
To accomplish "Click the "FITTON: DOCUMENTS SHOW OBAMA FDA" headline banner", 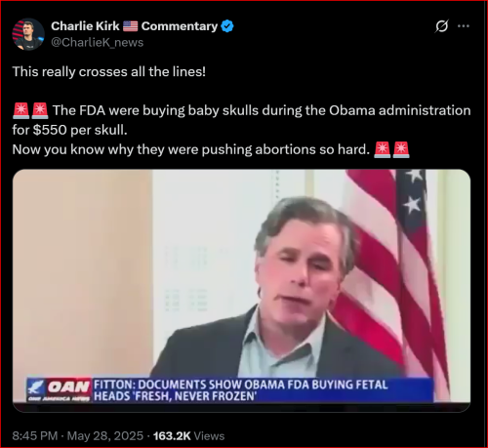I will [263, 390].
